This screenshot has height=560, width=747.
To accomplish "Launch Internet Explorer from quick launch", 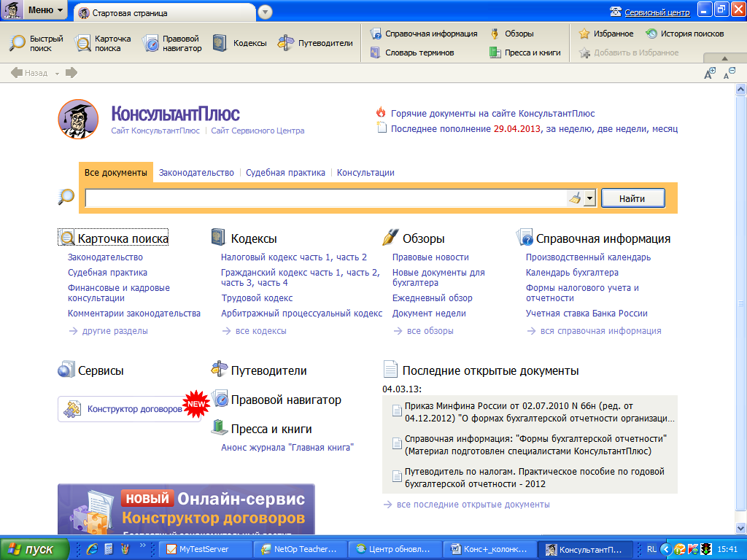I will pyautogui.click(x=92, y=549).
